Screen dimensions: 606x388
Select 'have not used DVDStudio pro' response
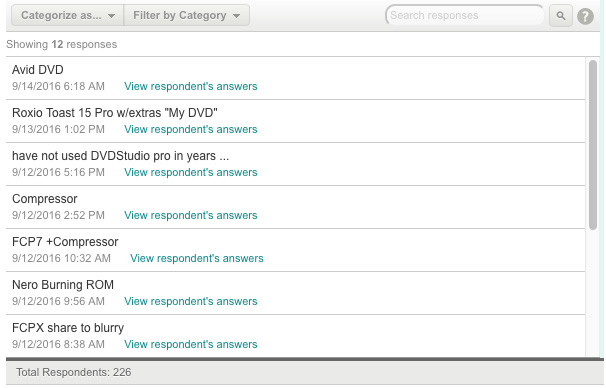(x=121, y=155)
